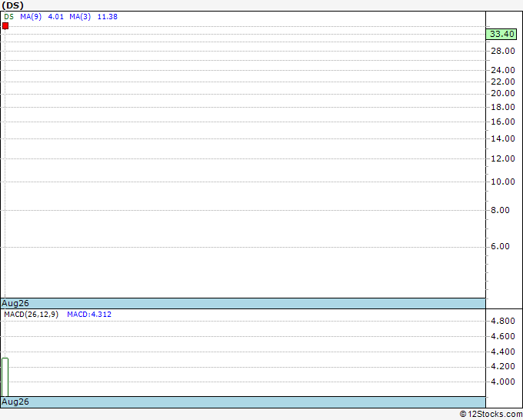The width and height of the screenshot is (523, 420).
Task: Open the 12Stocks.com copyright link
Action: [491, 415]
